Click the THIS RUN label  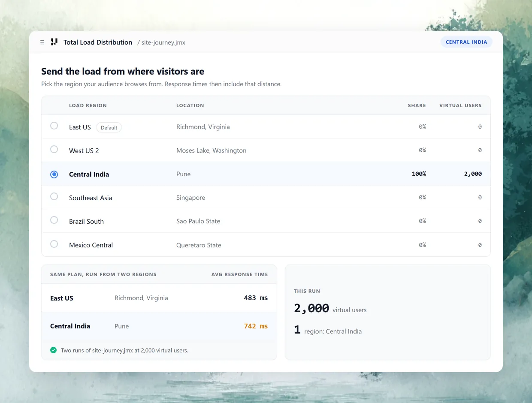307,291
